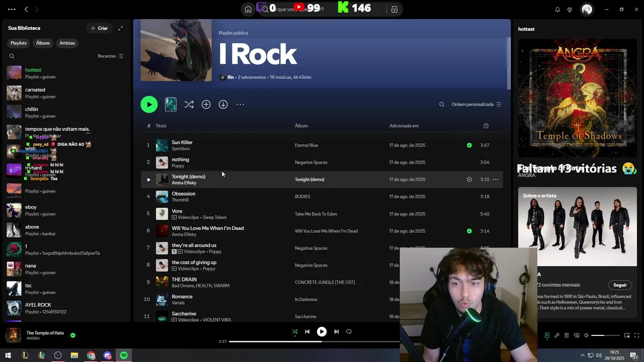Skip to next track
Viewport: 644px width, 362px height.
coord(336,332)
